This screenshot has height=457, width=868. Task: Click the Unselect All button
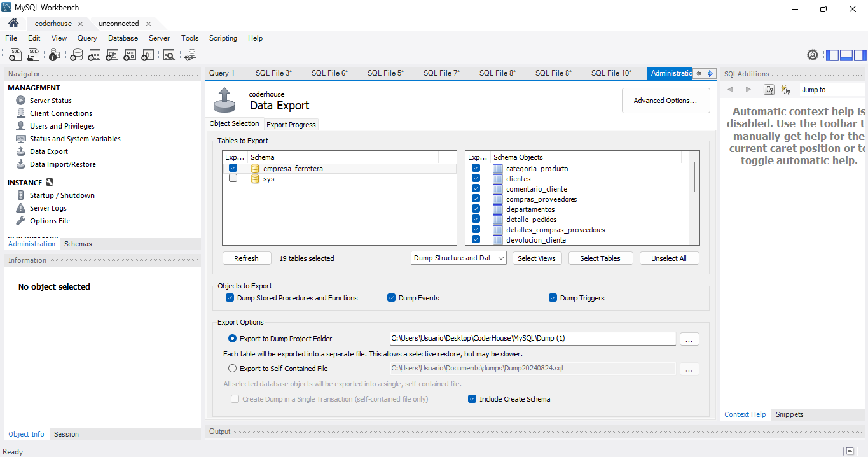point(669,258)
